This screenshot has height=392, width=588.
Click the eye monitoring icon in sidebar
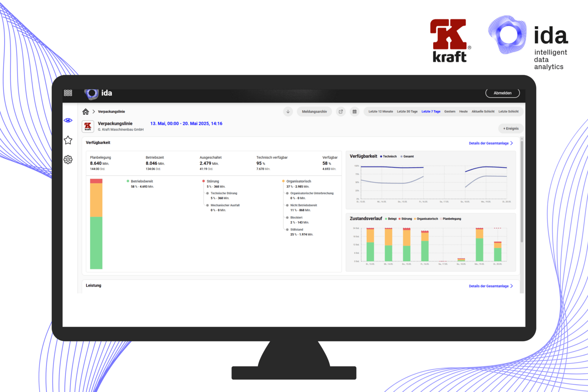68,120
